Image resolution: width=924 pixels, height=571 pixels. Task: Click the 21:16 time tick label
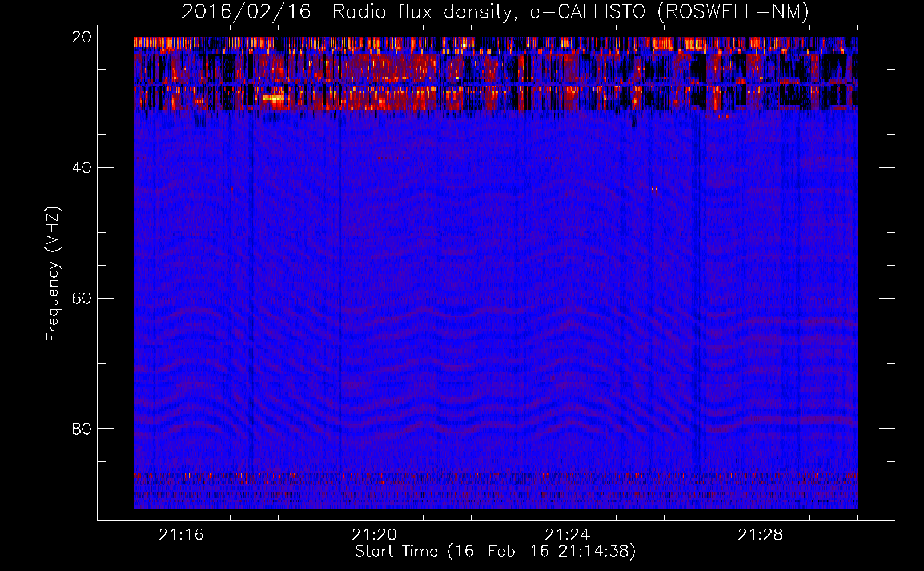tap(182, 535)
